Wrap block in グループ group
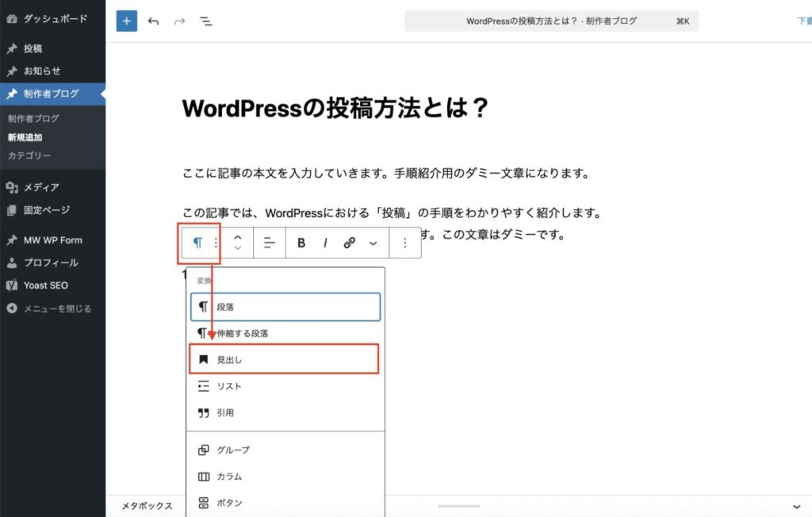The image size is (812, 517). 285,450
